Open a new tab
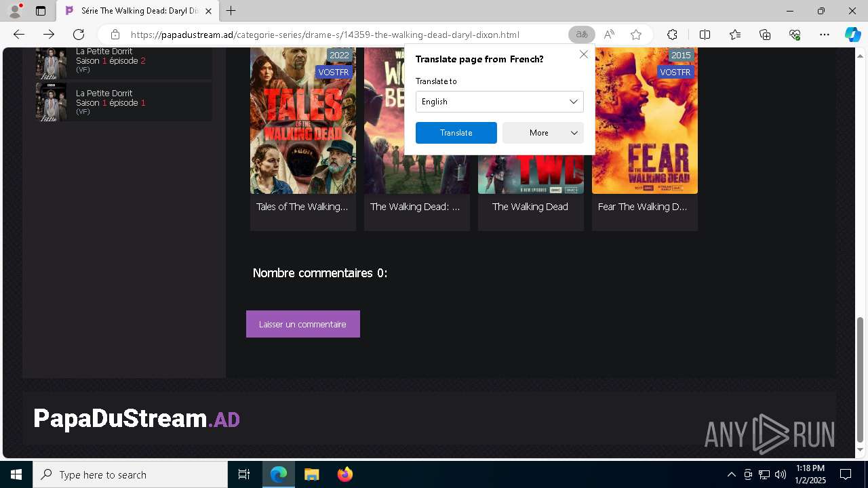Image resolution: width=868 pixels, height=488 pixels. [x=231, y=11]
